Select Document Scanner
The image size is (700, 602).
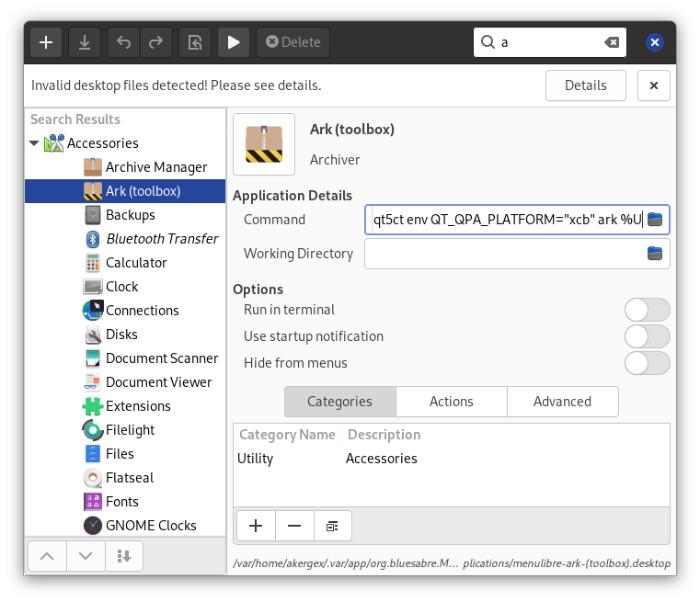125,358
